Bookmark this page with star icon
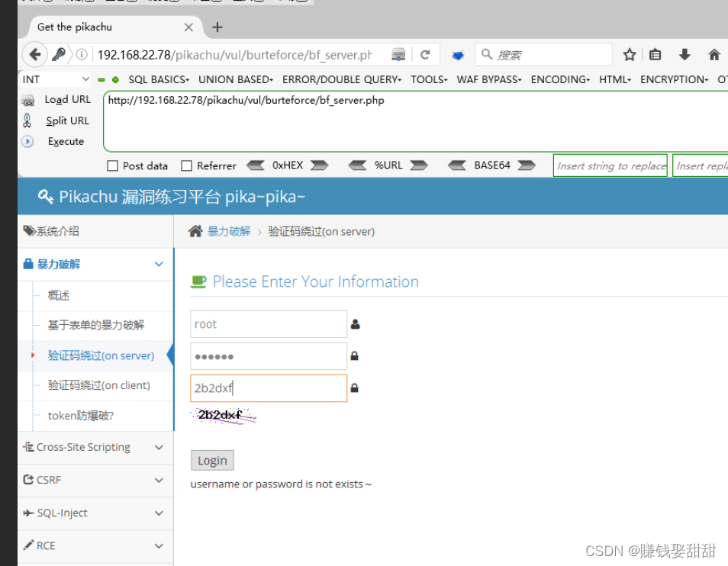Screen dimensions: 728x566 630,55
